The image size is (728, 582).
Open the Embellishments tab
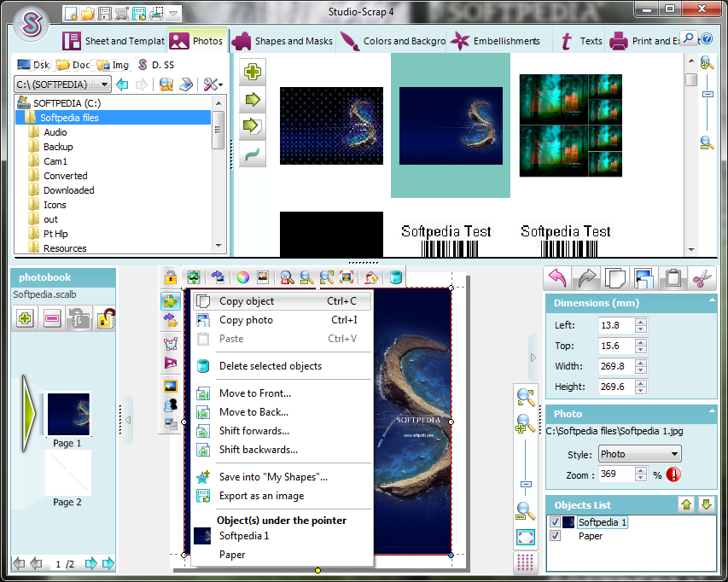click(495, 41)
